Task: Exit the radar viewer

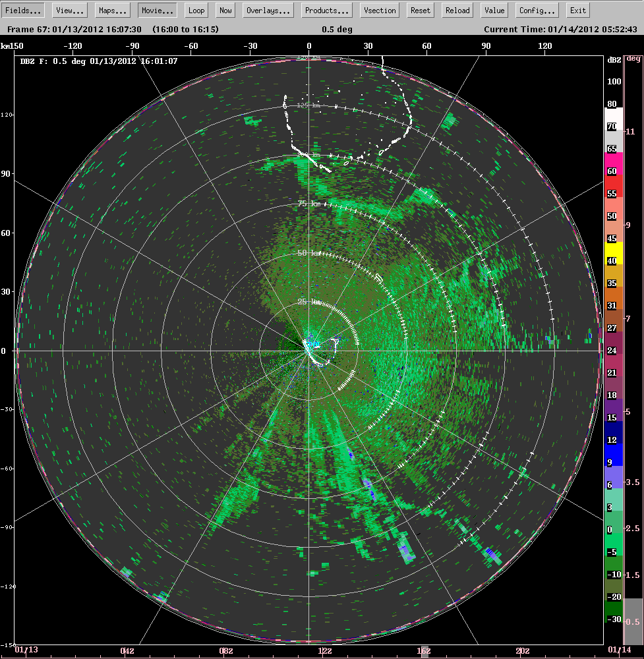Action: (577, 10)
